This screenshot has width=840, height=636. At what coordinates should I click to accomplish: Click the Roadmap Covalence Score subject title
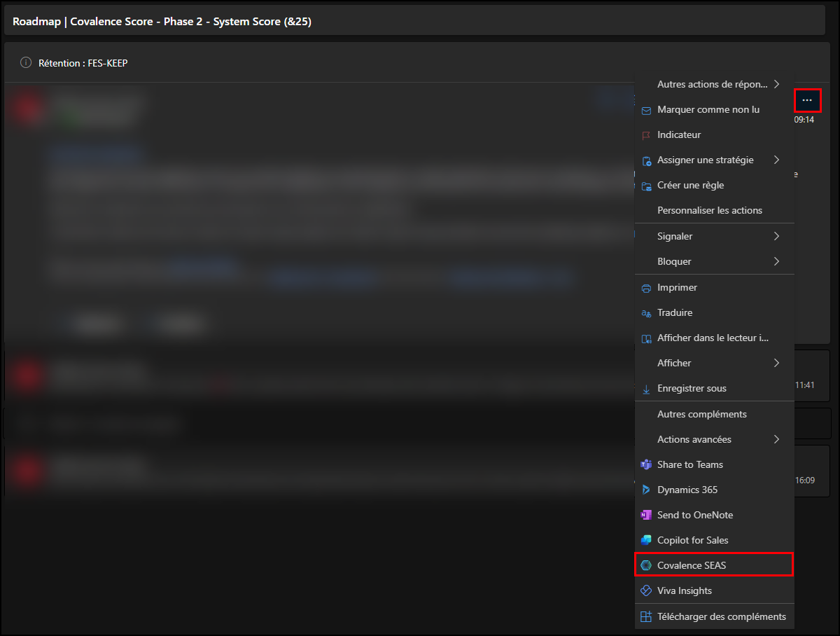[162, 22]
